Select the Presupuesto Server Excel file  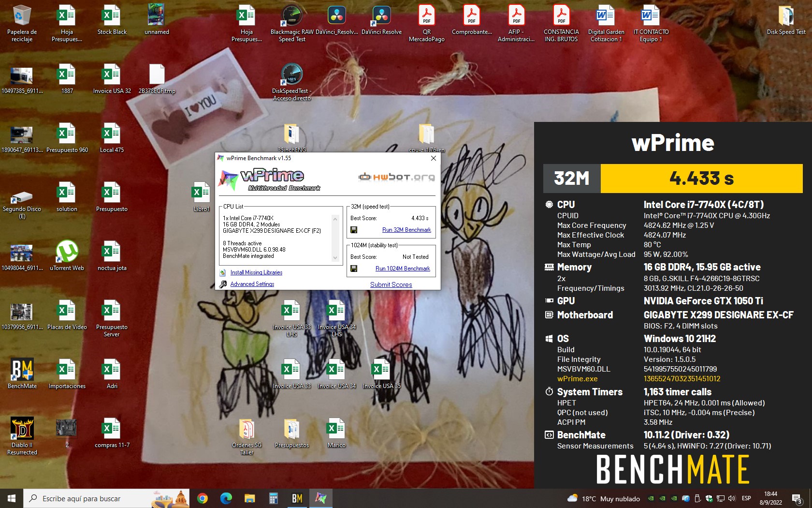[112, 318]
